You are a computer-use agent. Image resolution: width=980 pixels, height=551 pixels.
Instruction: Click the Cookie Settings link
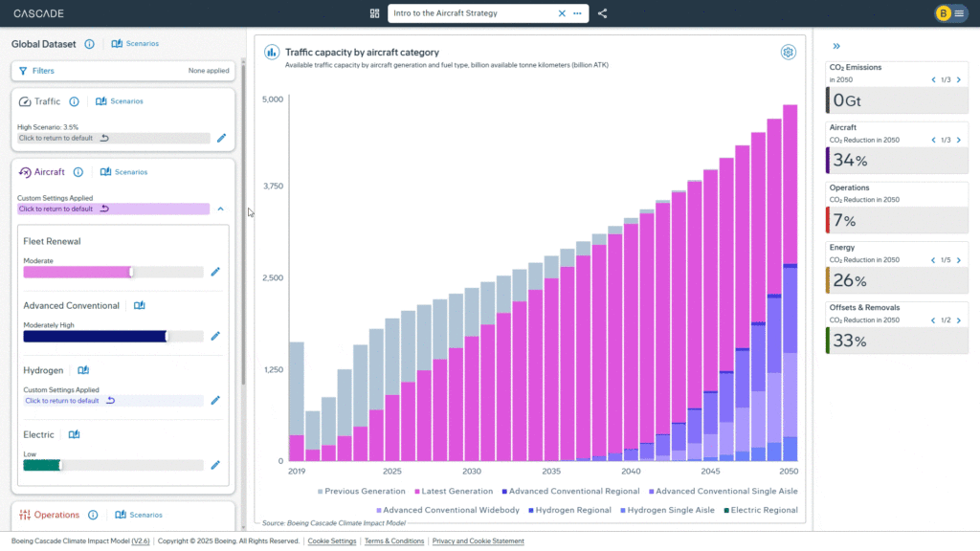coord(331,540)
